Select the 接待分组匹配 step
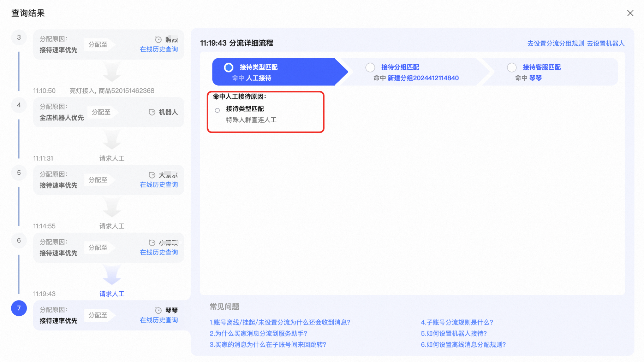This screenshot has height=362, width=644. click(417, 72)
